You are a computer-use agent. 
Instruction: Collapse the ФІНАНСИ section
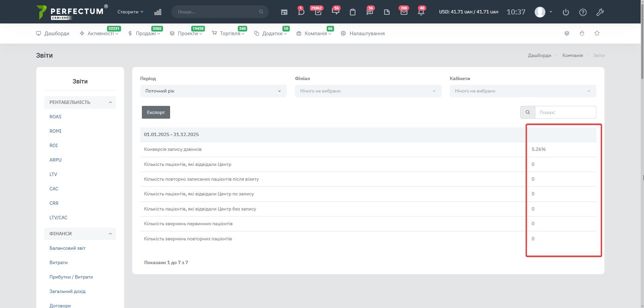coord(80,234)
